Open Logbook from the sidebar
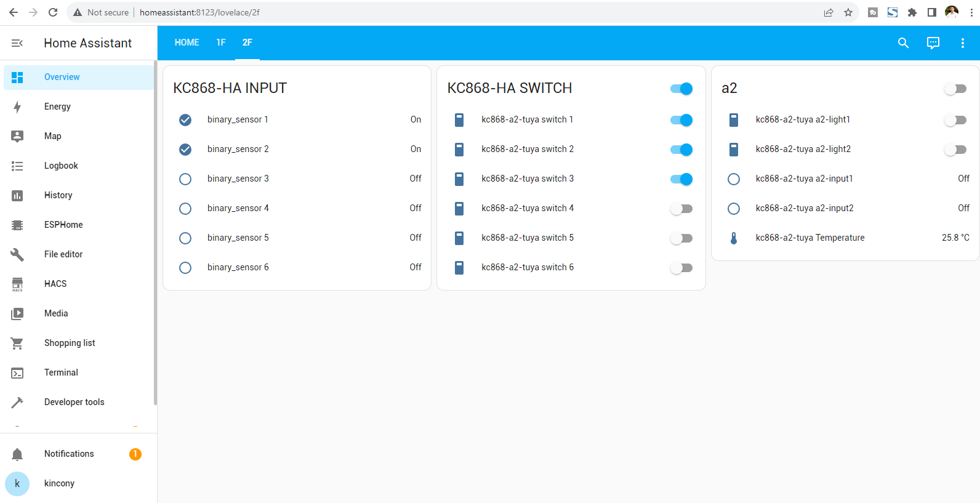The height and width of the screenshot is (503, 980). click(61, 166)
